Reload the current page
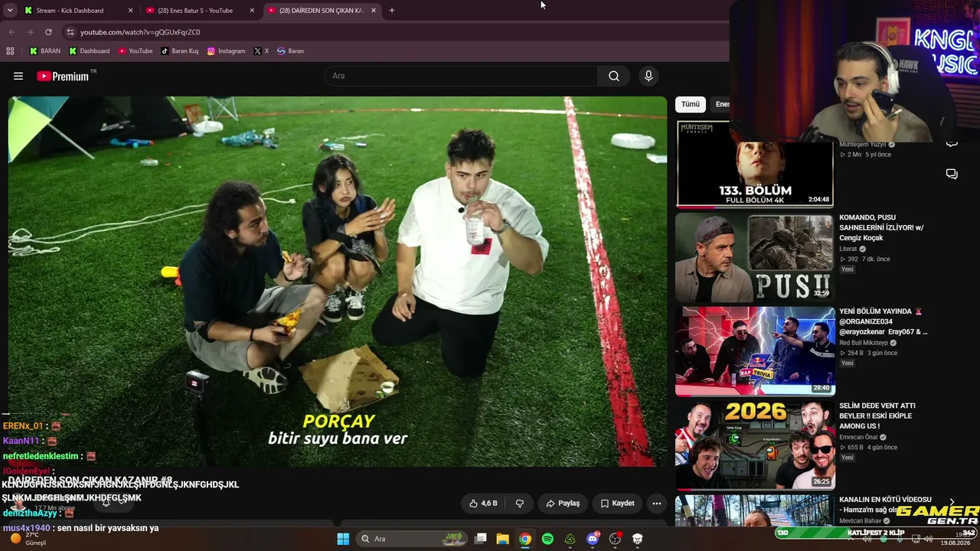This screenshot has height=551, width=980. coord(48,32)
